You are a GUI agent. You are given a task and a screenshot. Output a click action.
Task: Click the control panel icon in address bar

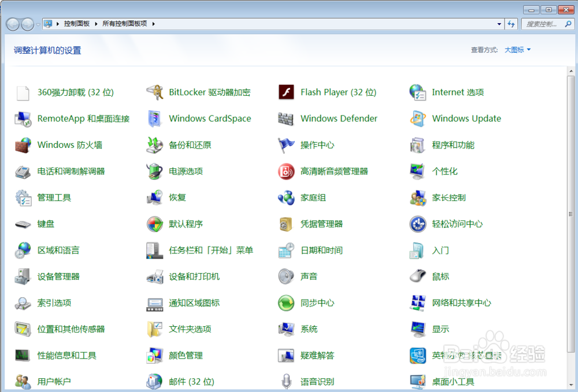tap(48, 24)
